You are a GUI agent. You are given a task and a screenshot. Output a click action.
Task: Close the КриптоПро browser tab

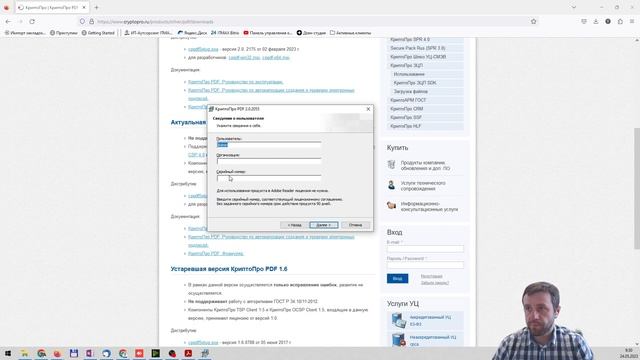(84, 7)
